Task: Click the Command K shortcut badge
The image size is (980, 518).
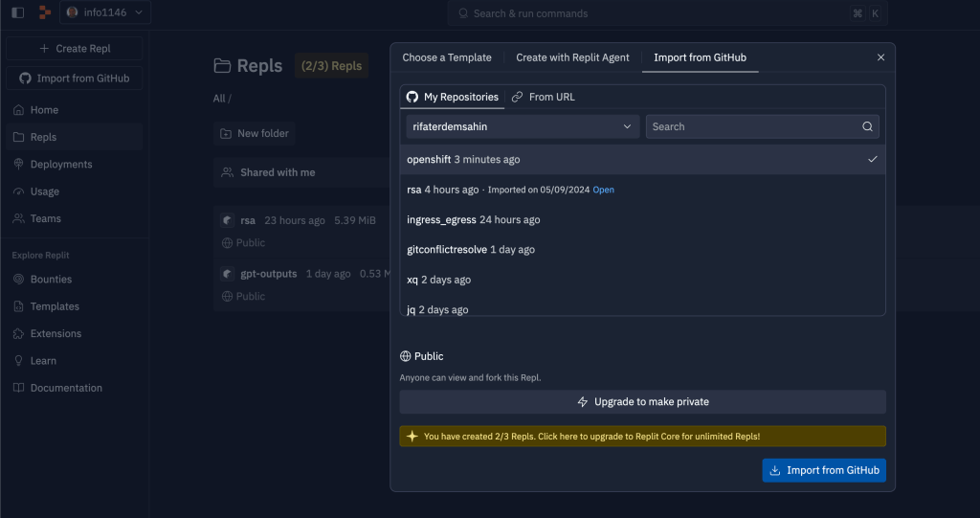Action: tap(866, 13)
